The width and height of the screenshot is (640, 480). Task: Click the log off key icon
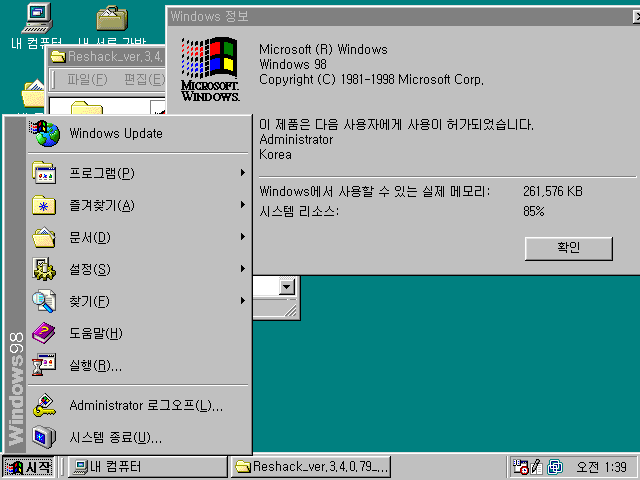tap(44, 405)
